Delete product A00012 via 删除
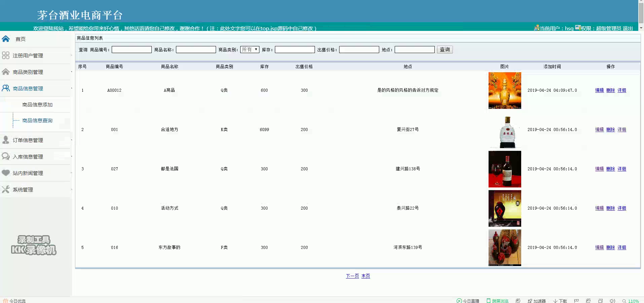This screenshot has width=644, height=303. (x=611, y=90)
